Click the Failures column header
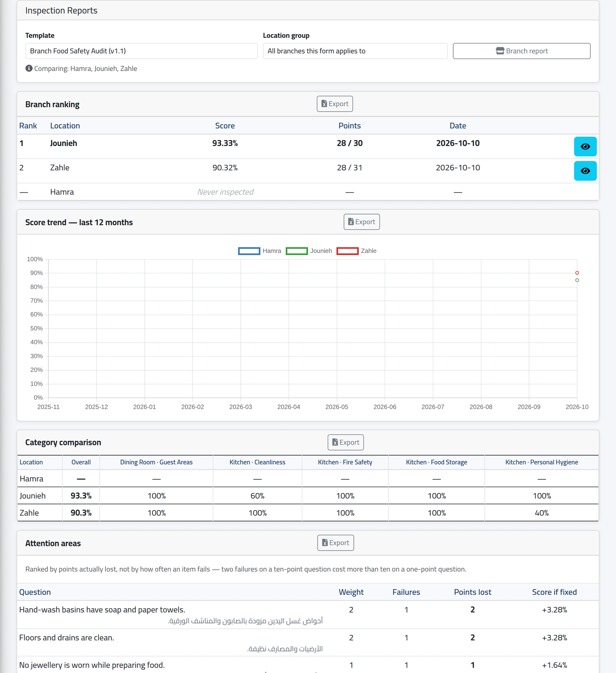The width and height of the screenshot is (616, 673). [x=406, y=592]
